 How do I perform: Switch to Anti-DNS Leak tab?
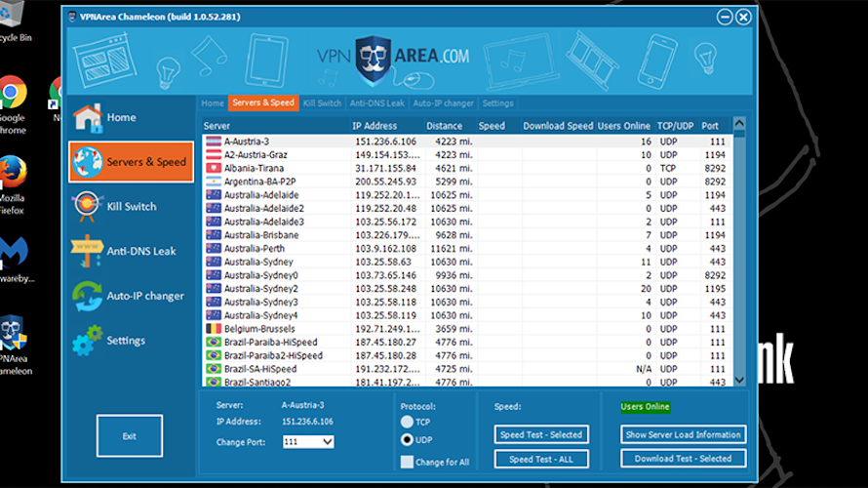click(377, 103)
